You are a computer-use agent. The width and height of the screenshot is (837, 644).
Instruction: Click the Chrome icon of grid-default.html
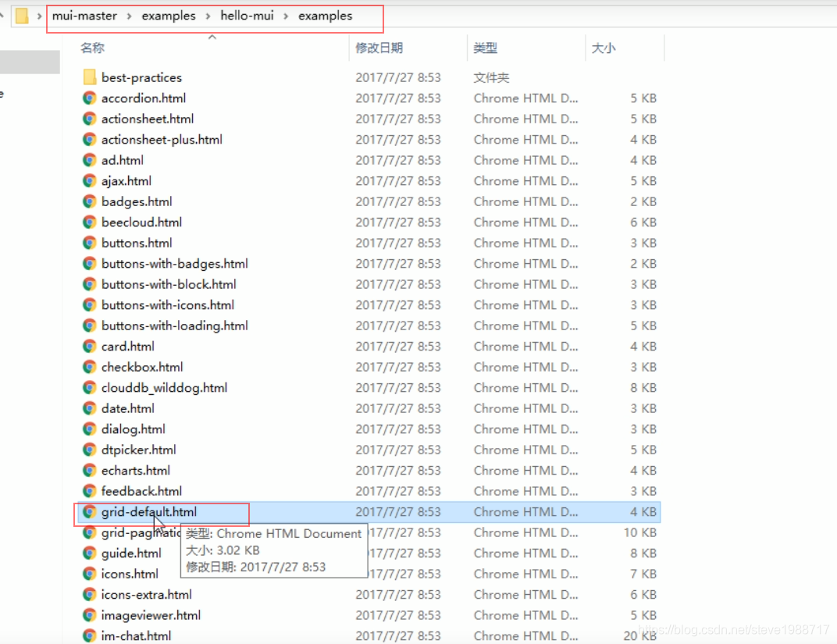(x=90, y=511)
